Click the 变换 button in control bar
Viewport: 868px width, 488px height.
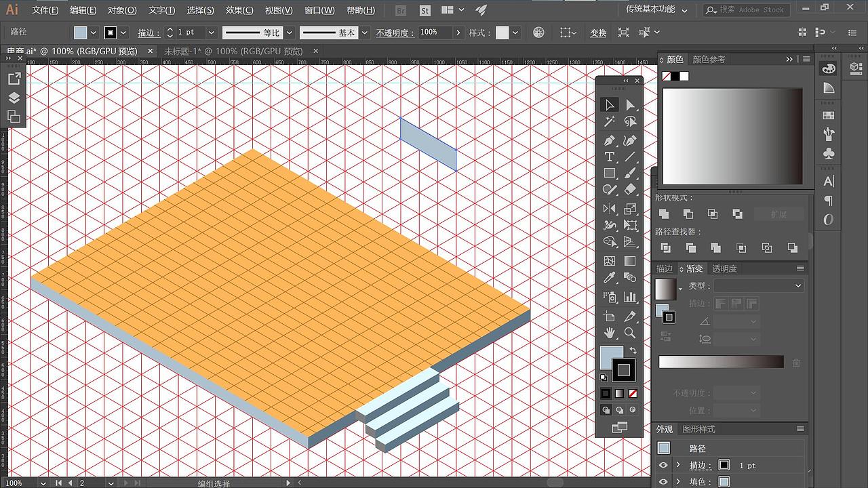[598, 33]
